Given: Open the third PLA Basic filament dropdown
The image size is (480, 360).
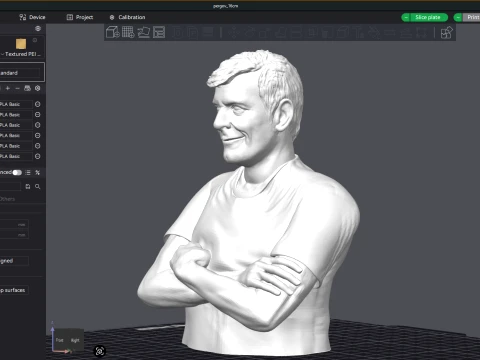Looking at the screenshot, I should tap(16, 125).
